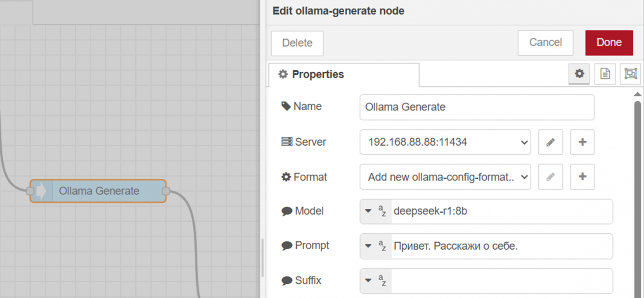Click the disabled pencil icon beside the Format dropdown
The height and width of the screenshot is (298, 644).
point(550,177)
